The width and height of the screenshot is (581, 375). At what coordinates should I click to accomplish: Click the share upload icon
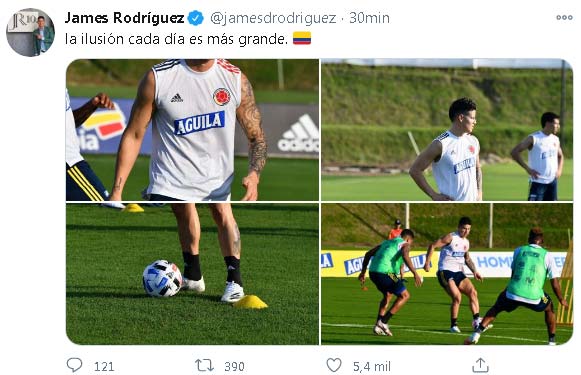(x=480, y=365)
